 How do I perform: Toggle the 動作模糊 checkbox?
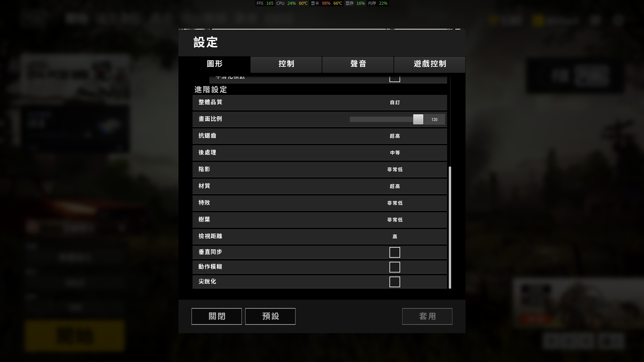[x=394, y=267]
